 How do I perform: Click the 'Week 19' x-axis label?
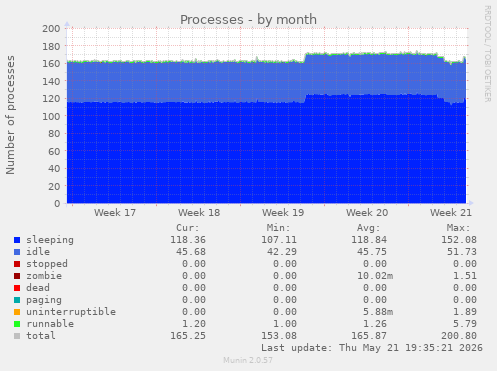(x=283, y=213)
